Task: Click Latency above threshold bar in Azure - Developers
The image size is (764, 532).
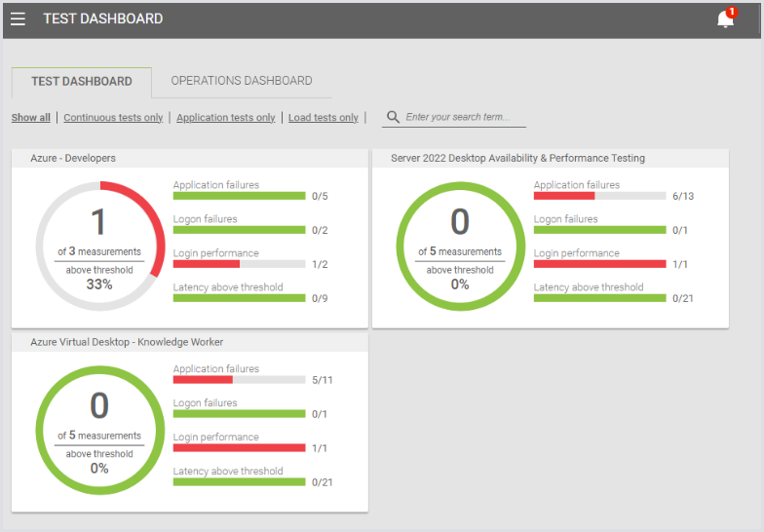Action: pos(239,298)
